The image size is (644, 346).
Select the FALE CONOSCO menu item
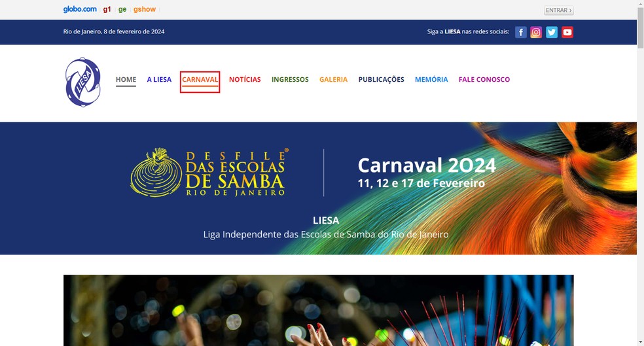pyautogui.click(x=484, y=80)
